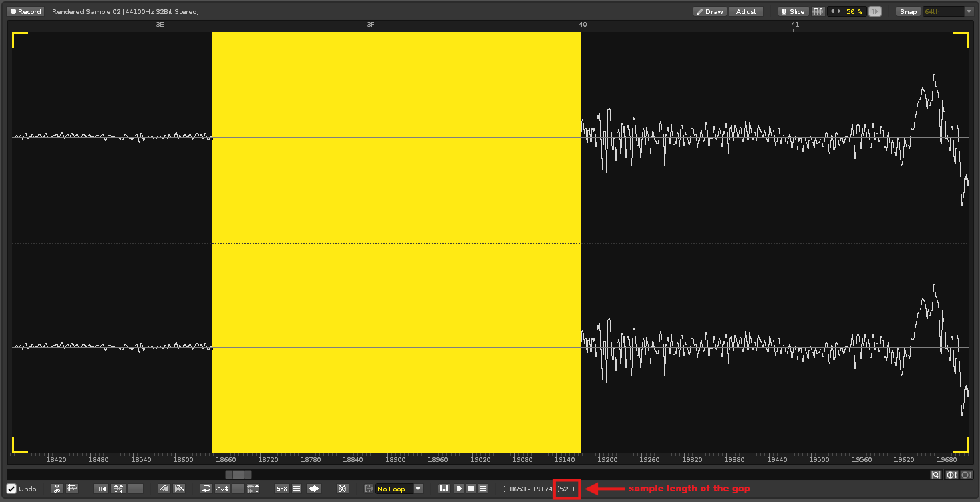Click the fade out icon
The width and height of the screenshot is (980, 502).
(178, 489)
